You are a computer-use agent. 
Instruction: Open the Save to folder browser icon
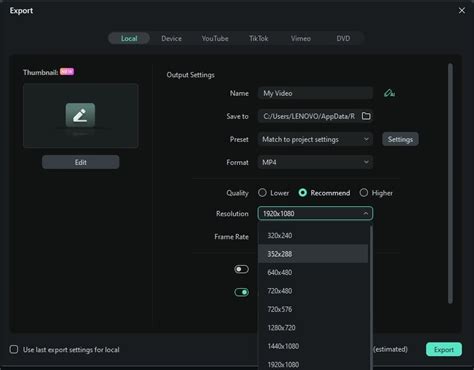point(366,116)
